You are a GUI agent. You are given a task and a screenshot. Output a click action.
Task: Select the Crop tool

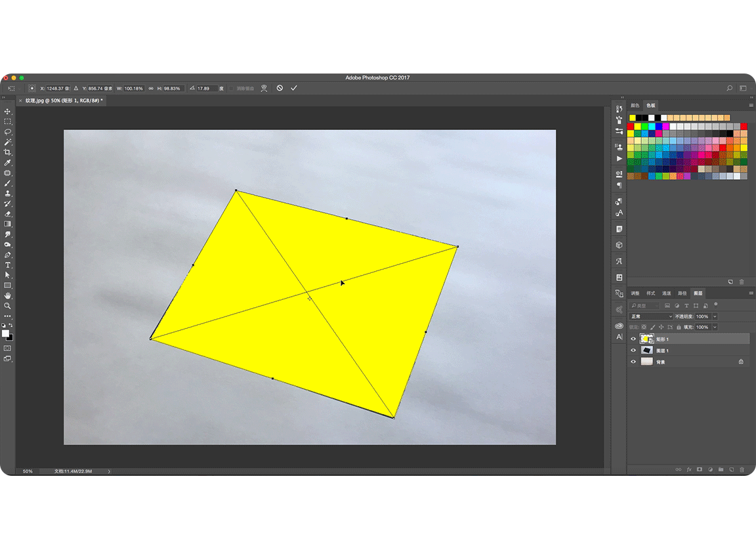pyautogui.click(x=8, y=152)
